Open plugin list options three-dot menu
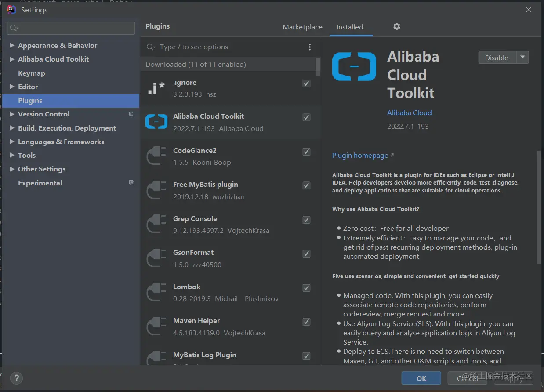Image resolution: width=544 pixels, height=392 pixels. [310, 47]
